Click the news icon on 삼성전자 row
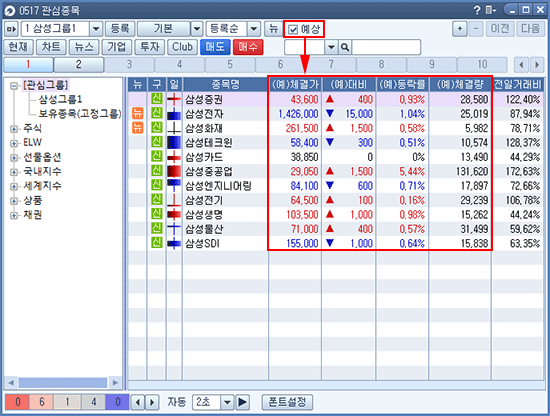The image size is (550, 416). (138, 114)
